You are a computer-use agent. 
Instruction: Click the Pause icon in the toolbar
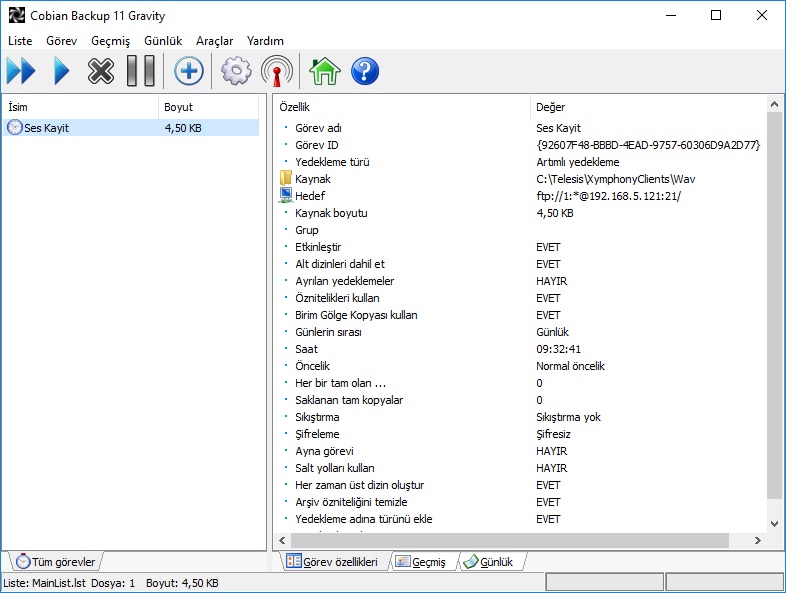click(141, 71)
